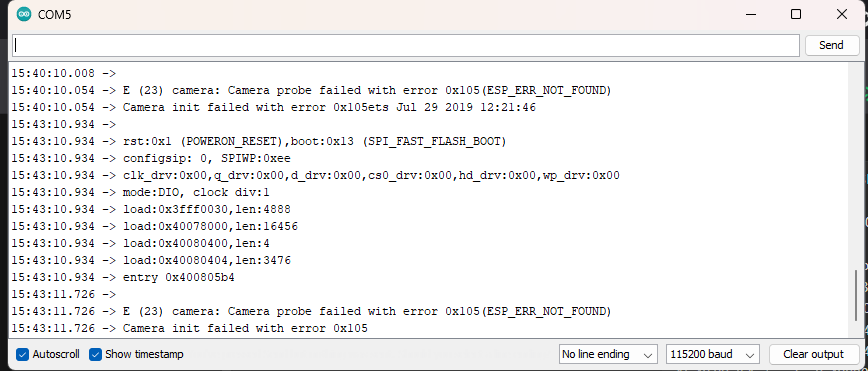Close the COM5 serial monitor window
Screen dimensions: 868x371
(x=841, y=14)
